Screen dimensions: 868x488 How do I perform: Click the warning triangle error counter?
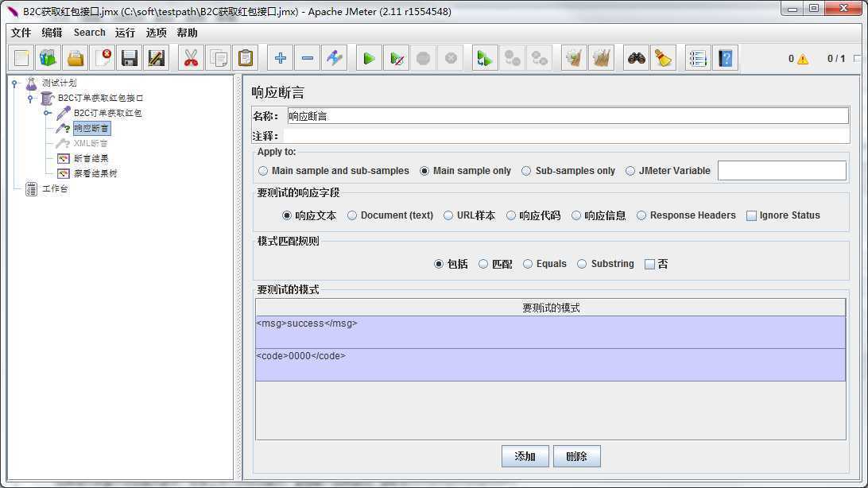[803, 59]
